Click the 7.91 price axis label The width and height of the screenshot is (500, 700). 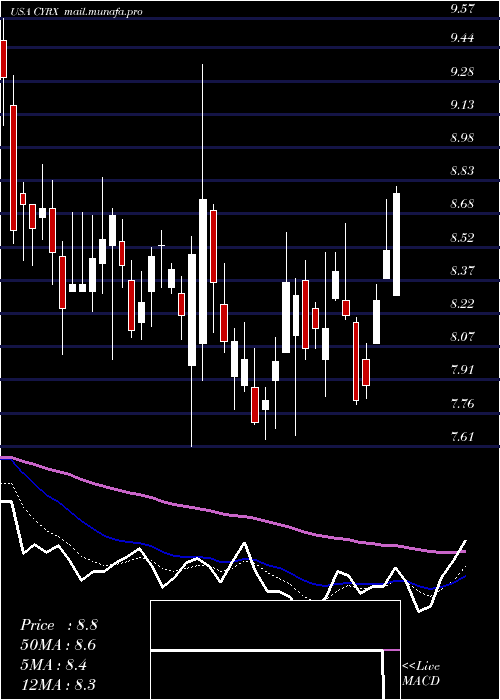coord(462,370)
